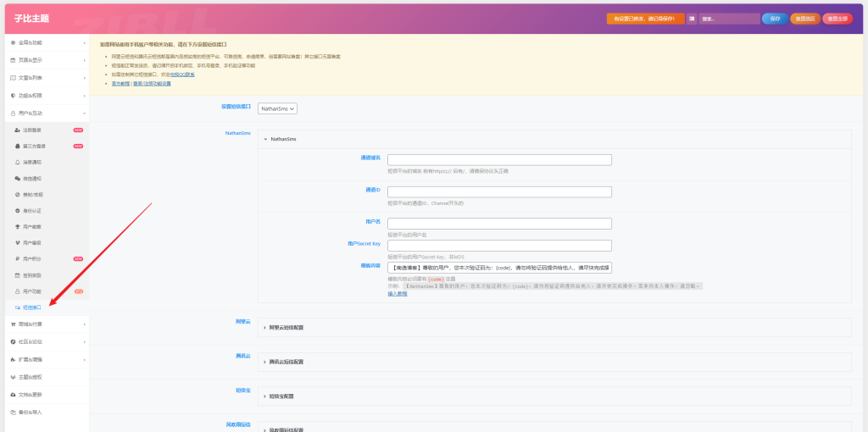
Task: Click the 用户功能 icon in sidebar
Action: tap(17, 291)
